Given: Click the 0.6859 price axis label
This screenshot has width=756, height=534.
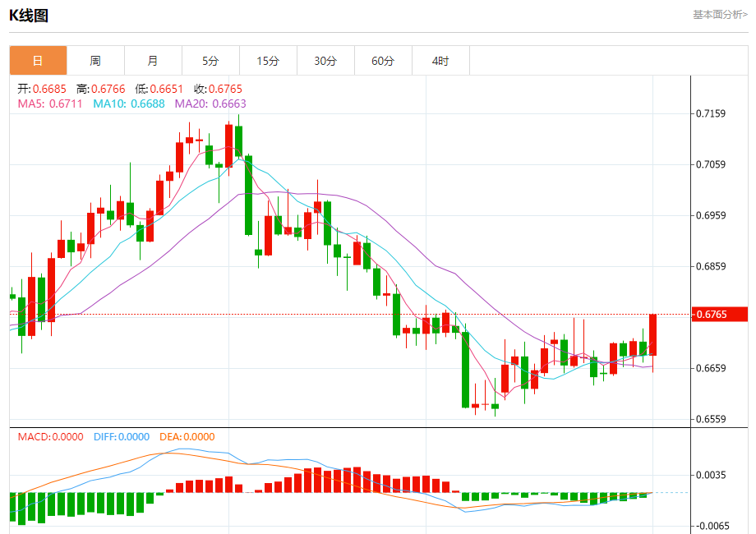Looking at the screenshot, I should tap(711, 266).
